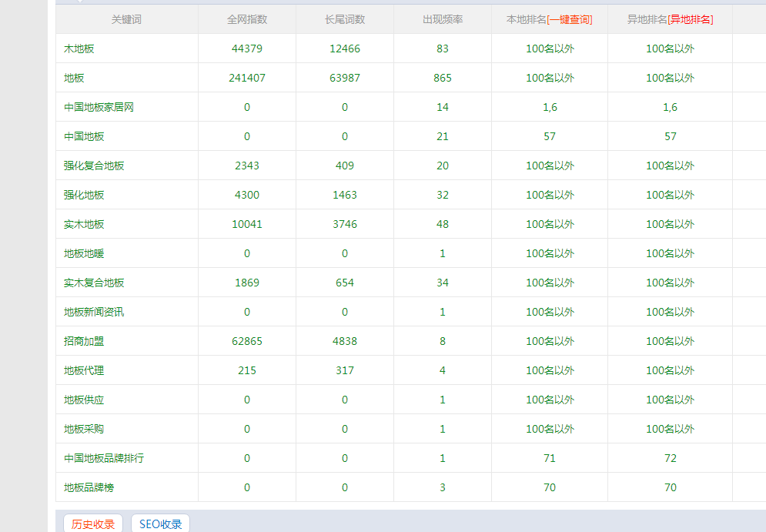Click the 出现频率 column header

coord(443,19)
